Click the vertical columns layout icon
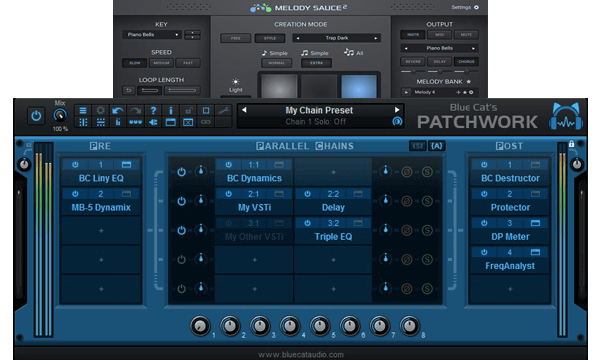This screenshot has height=360, width=600. point(83,122)
